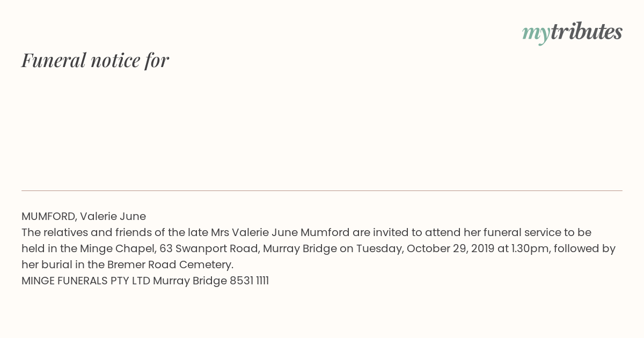Viewport: 644px width, 338px height.
Task: Click the dark "tributes" part of logo
Action: [x=586, y=32]
